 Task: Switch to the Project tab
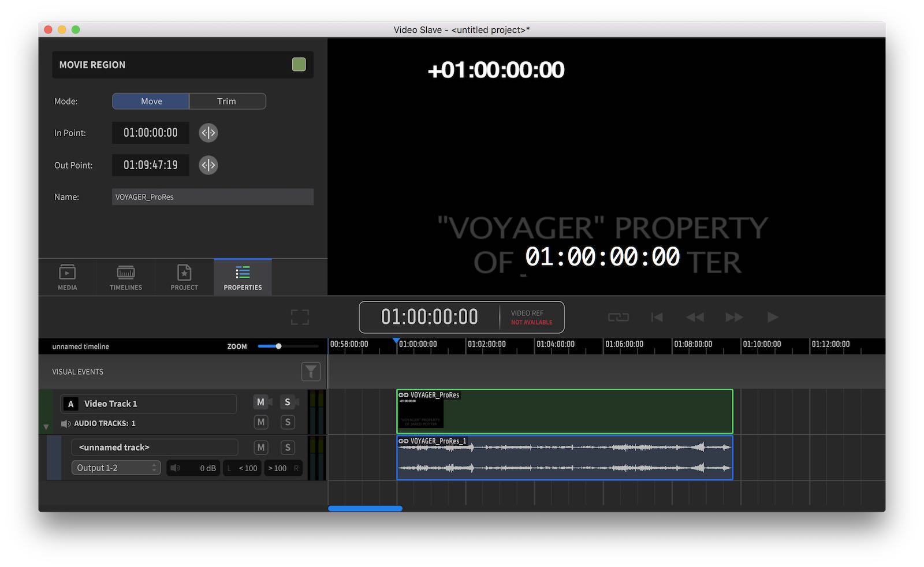[184, 277]
